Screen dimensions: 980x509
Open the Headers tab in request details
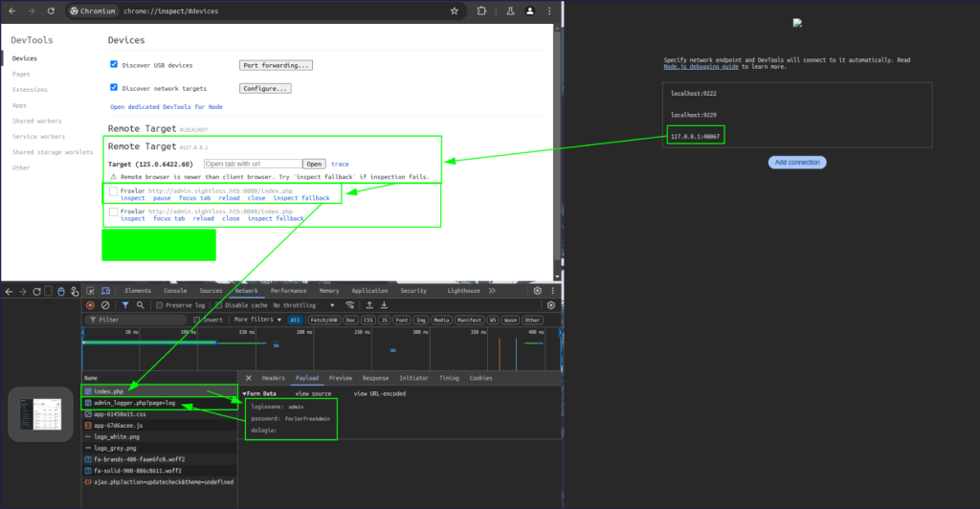point(273,378)
